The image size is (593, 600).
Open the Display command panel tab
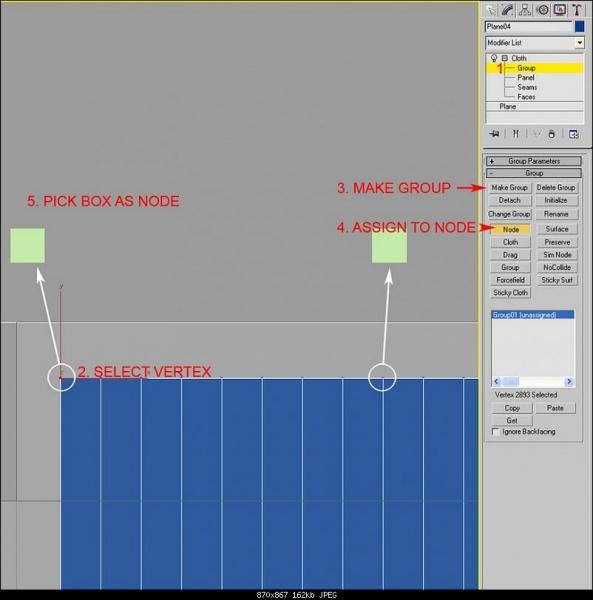point(560,10)
